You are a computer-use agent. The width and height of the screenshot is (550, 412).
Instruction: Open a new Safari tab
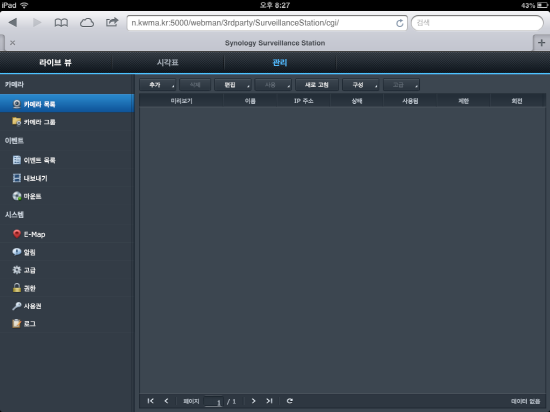click(541, 43)
